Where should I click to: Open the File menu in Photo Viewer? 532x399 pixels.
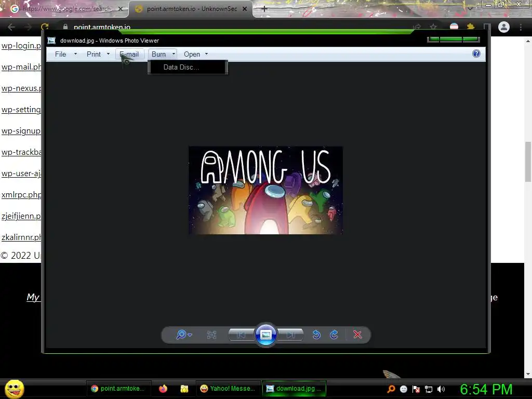(x=61, y=54)
